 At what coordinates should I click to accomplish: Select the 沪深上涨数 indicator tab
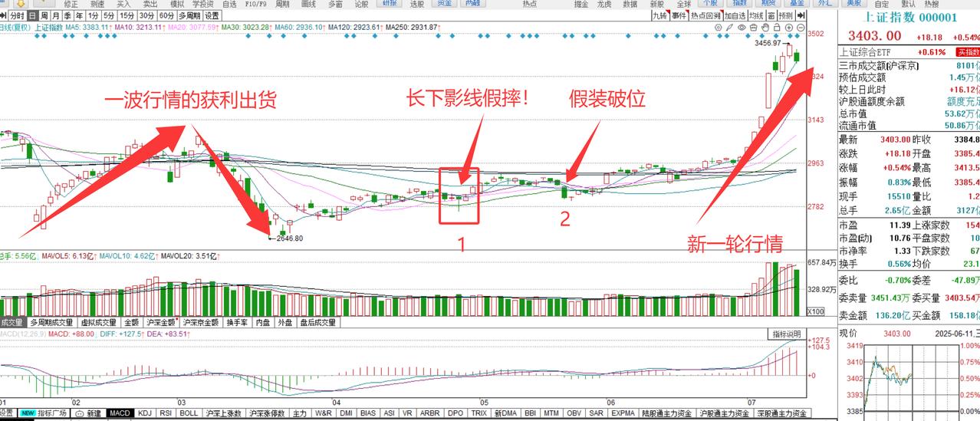coord(223,413)
